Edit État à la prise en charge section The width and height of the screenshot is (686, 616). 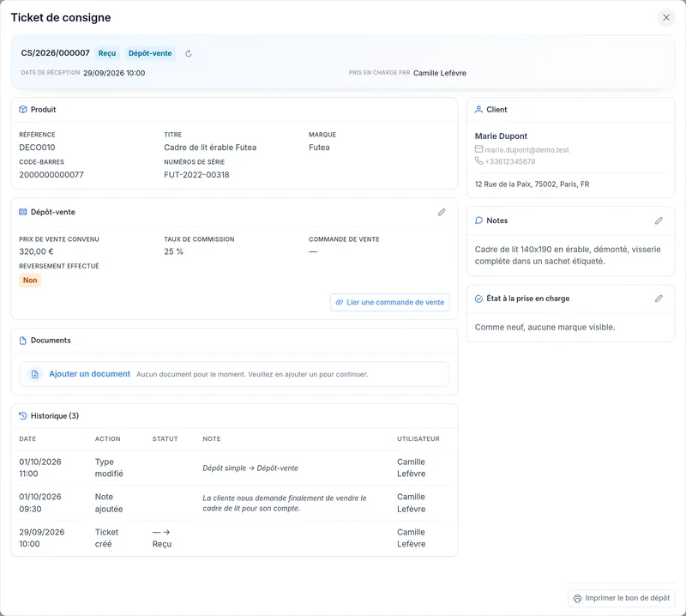(659, 299)
